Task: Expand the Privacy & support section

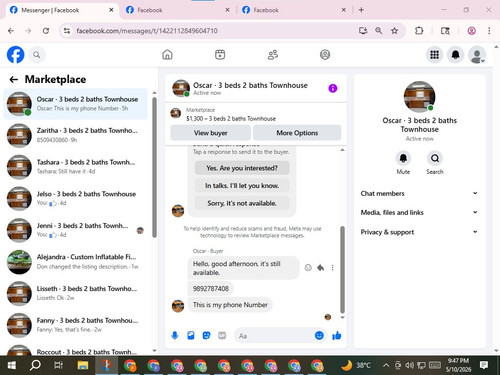Action: coord(419,232)
